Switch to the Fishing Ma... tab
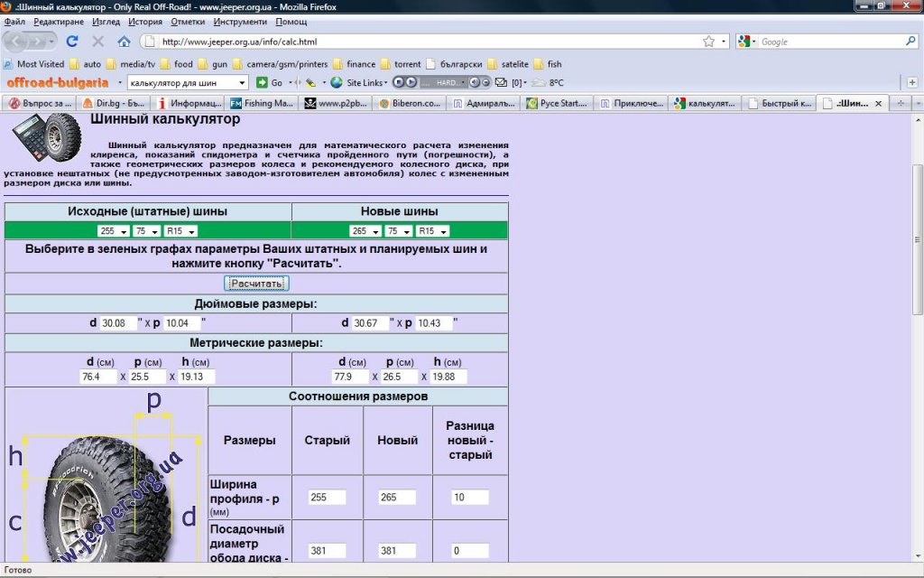Screen dimensions: 924x578 (262, 103)
